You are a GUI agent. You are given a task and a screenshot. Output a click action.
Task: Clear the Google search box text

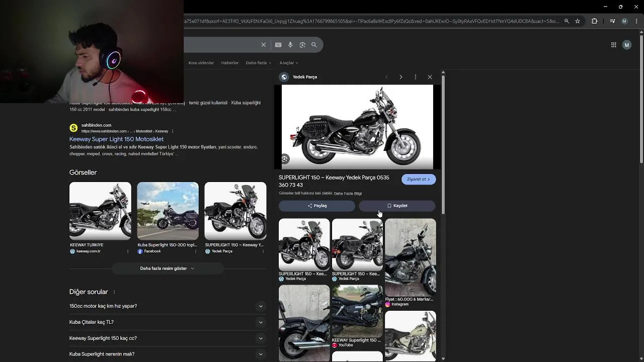pyautogui.click(x=263, y=45)
